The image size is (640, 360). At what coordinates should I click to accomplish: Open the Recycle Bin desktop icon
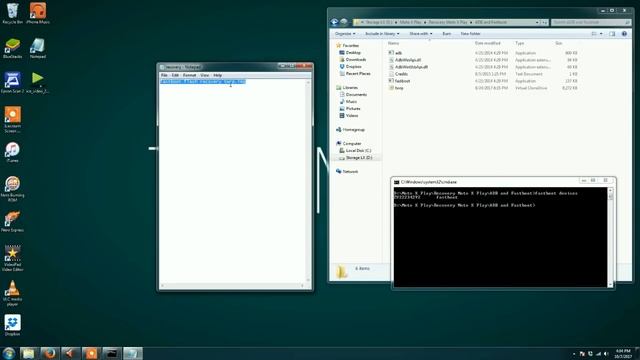point(12,13)
